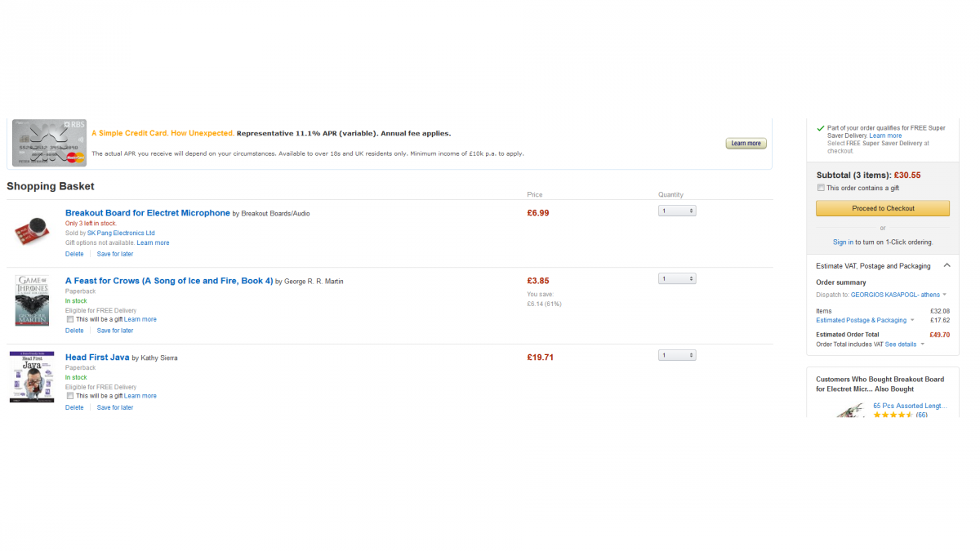The image size is (980, 551).
Task: Check This order contains a gift
Action: [x=821, y=188]
